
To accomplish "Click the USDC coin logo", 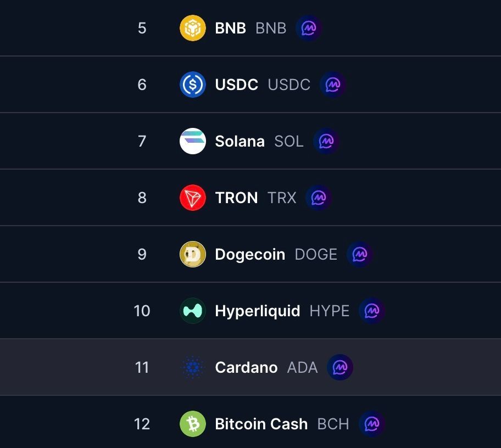I will tap(193, 85).
